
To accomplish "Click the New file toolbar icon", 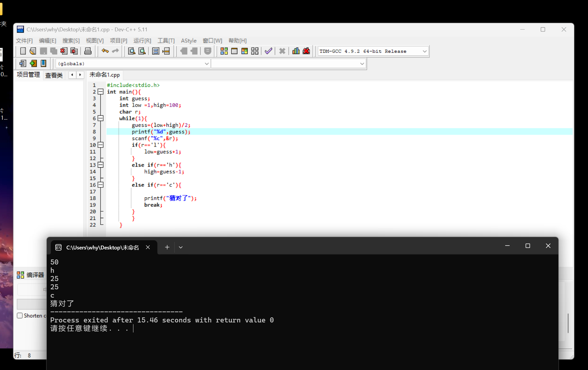I will (x=23, y=51).
